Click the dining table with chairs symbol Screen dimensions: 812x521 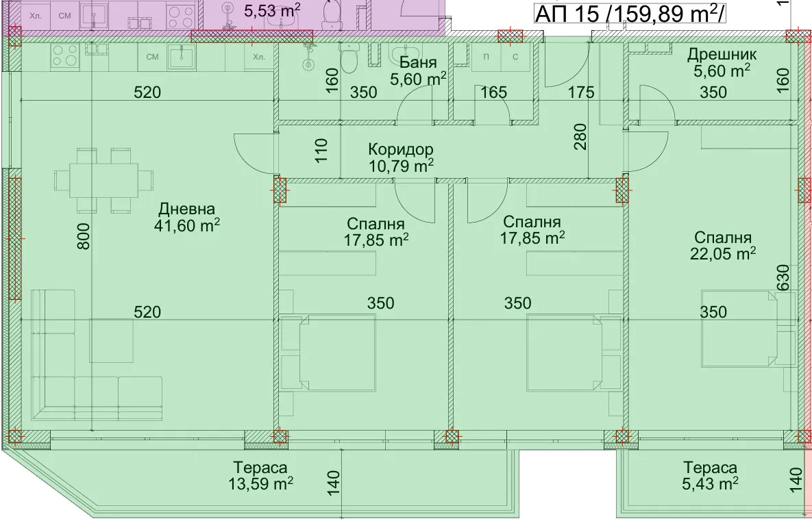[x=103, y=181]
